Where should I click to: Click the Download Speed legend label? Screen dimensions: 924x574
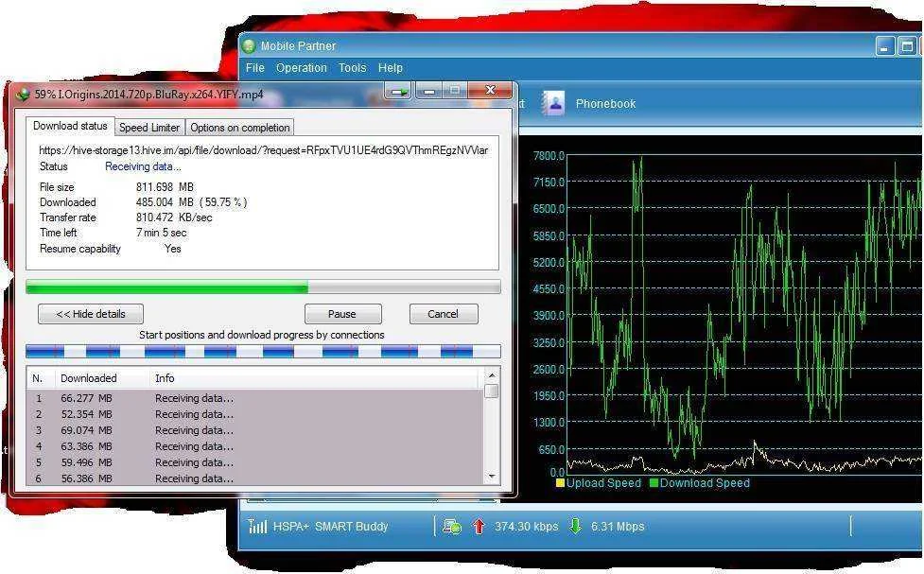click(705, 483)
